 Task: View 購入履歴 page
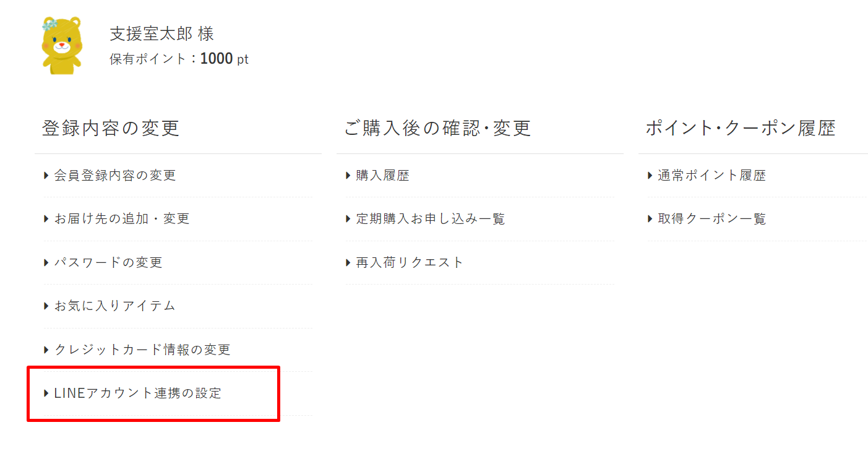point(382,176)
